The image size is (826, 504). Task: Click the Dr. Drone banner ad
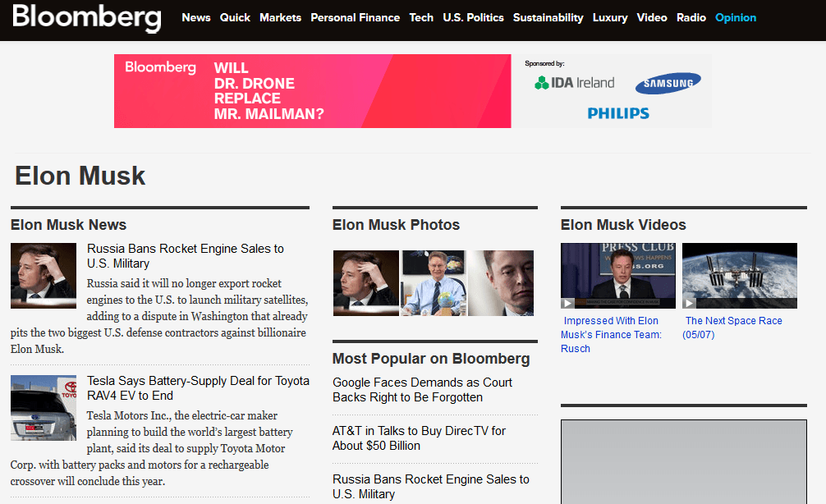pyautogui.click(x=312, y=91)
